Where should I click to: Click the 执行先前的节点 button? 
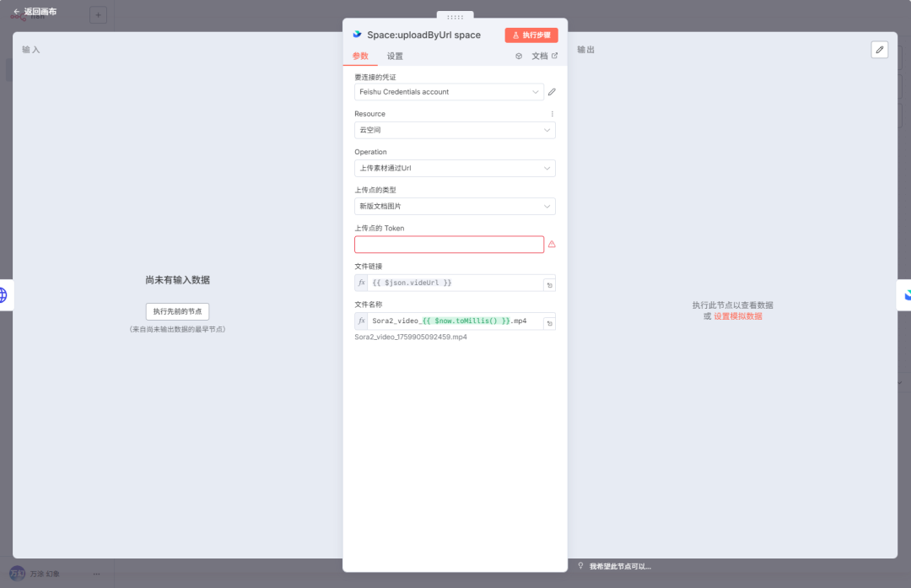click(x=177, y=311)
